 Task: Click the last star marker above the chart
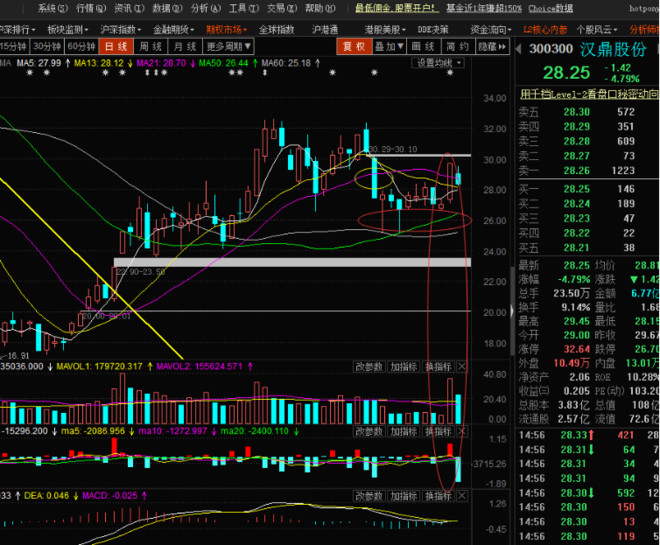[x=450, y=72]
